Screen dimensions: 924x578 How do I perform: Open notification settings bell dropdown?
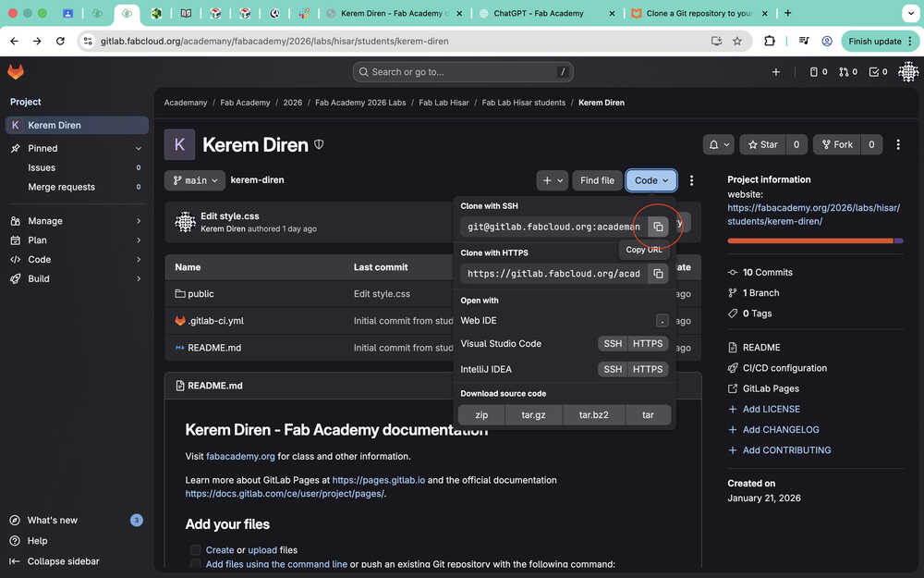718,144
